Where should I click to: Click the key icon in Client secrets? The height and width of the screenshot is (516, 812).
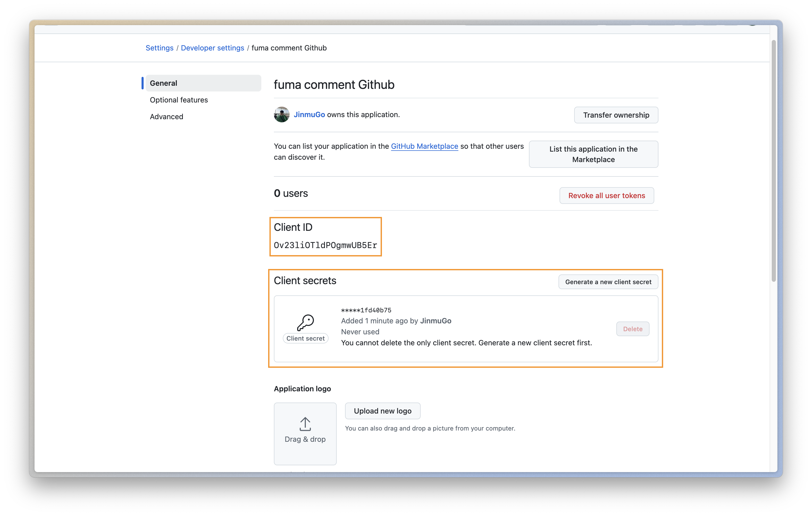(305, 323)
